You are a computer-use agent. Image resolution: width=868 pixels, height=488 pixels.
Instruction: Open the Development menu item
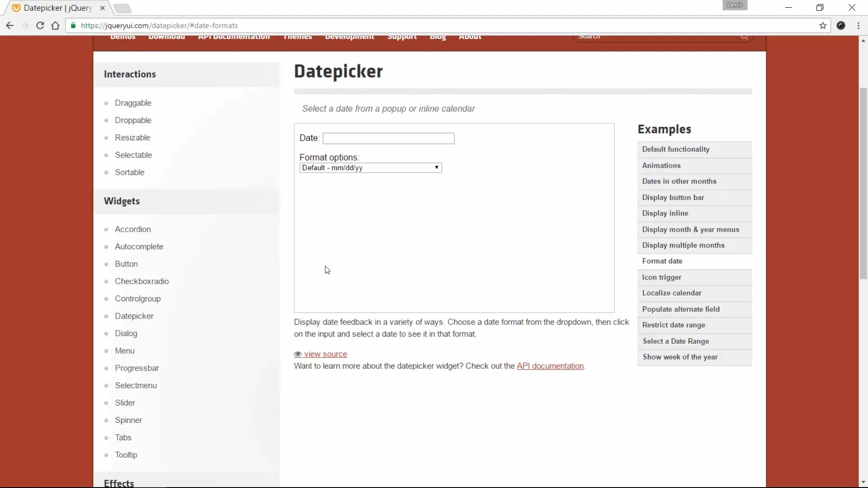(349, 37)
